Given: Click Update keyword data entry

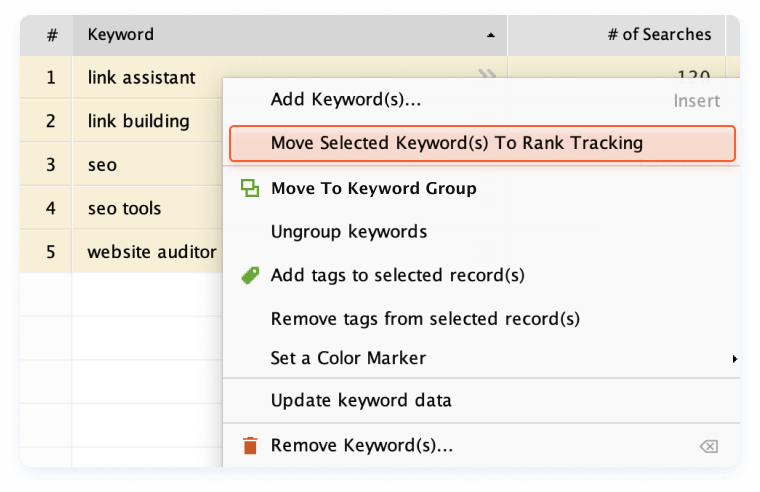Looking at the screenshot, I should (x=361, y=401).
